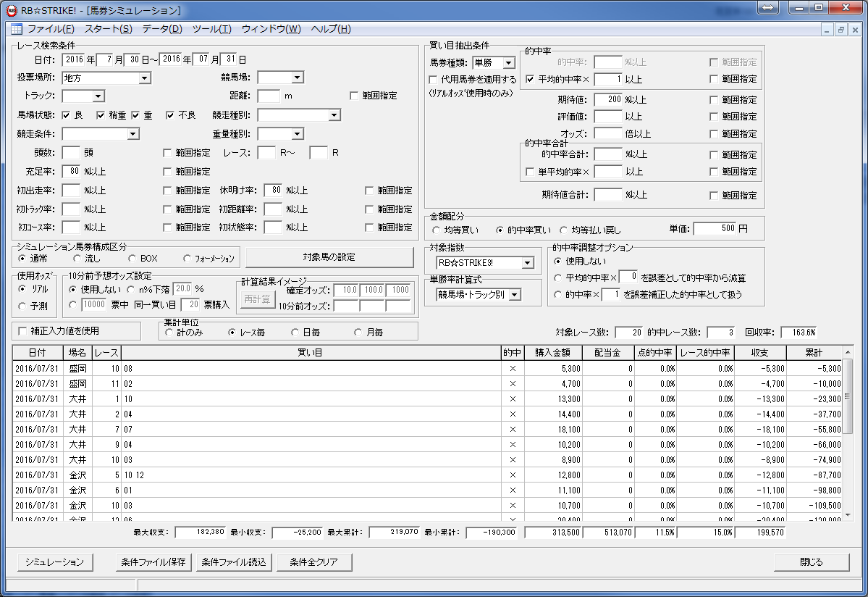Select 日毎 aggregation radio
Screen dimensions: 868x597
point(295,333)
